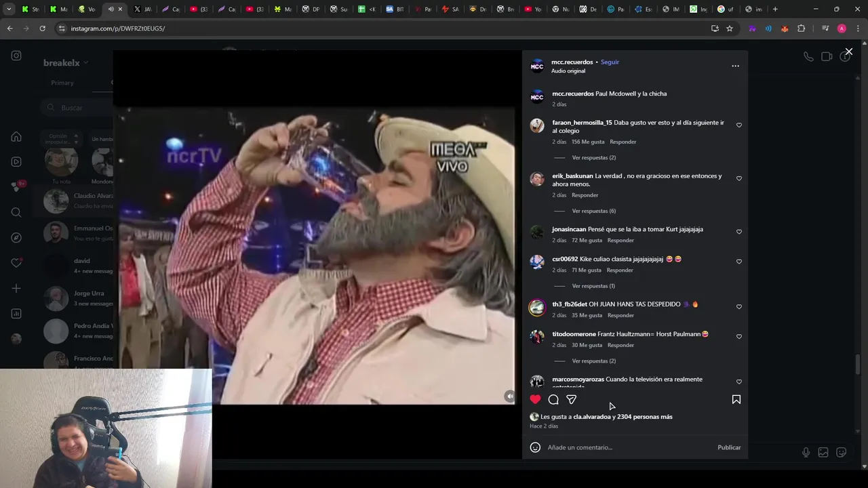The height and width of the screenshot is (488, 868).
Task: Like csr00692's comment
Action: (x=739, y=261)
